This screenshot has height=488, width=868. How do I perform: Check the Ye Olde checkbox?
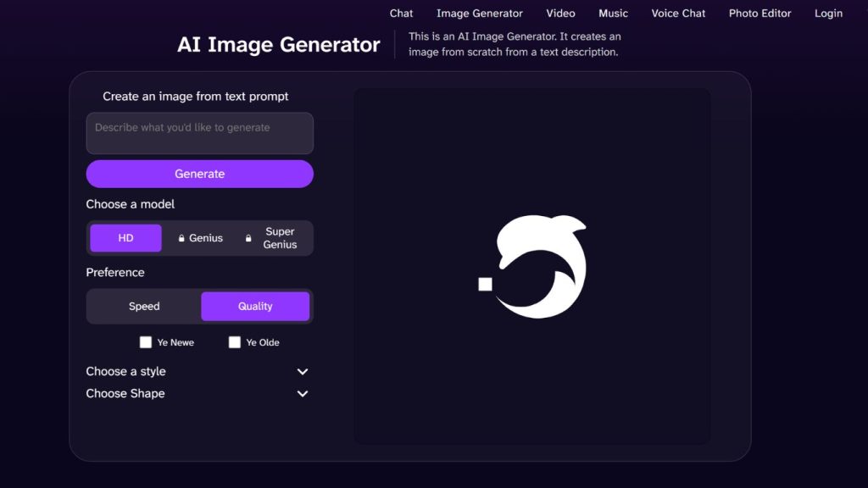(x=235, y=342)
